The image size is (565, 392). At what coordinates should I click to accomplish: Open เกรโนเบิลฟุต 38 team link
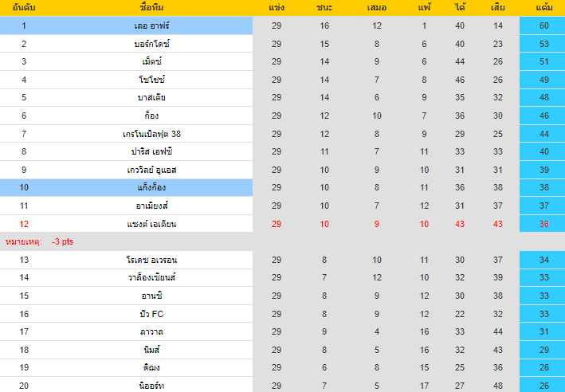click(151, 134)
